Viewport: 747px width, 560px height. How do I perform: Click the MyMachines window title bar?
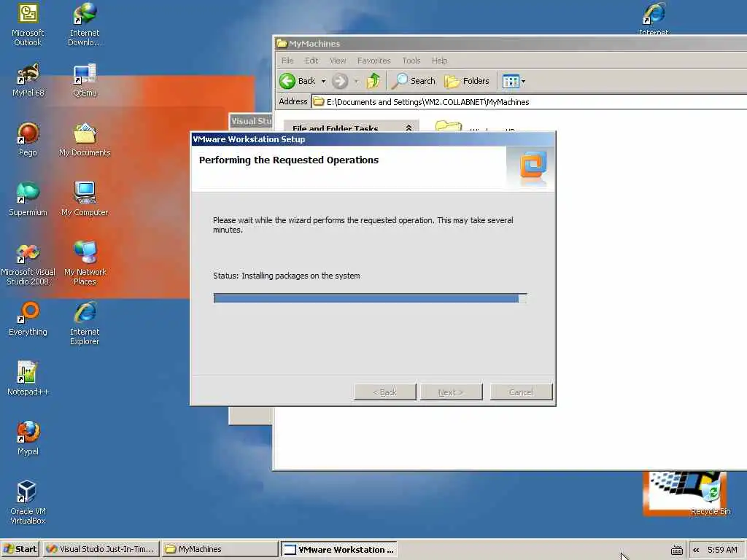[511, 43]
